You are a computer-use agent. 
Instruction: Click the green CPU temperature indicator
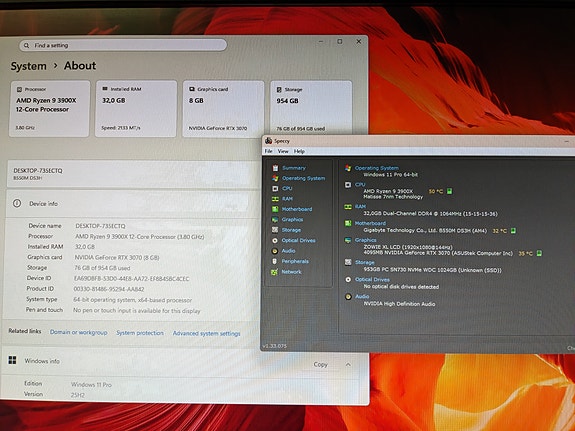click(x=450, y=191)
